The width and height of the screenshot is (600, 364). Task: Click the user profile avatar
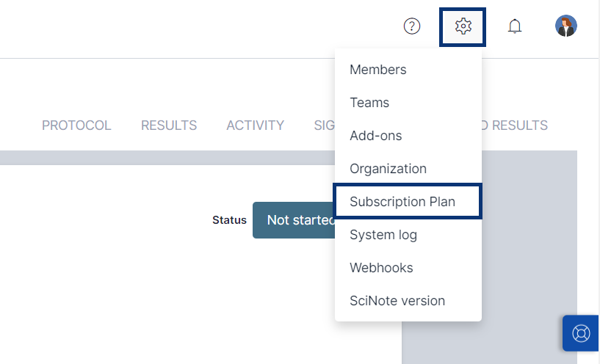(x=565, y=26)
